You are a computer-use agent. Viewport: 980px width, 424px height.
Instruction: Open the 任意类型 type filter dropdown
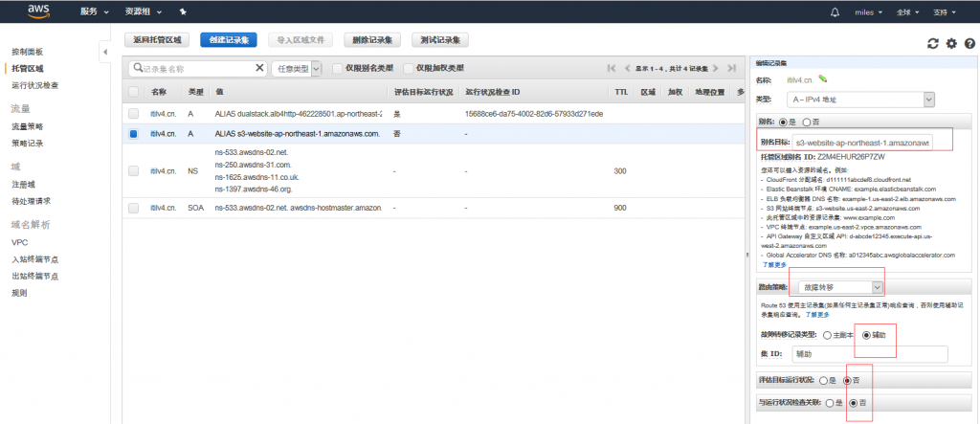point(297,69)
